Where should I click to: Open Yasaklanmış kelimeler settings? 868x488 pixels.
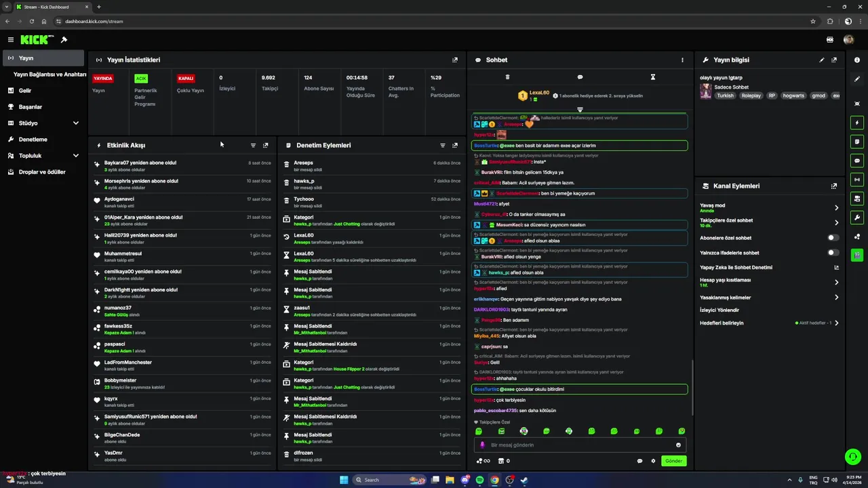click(x=770, y=298)
